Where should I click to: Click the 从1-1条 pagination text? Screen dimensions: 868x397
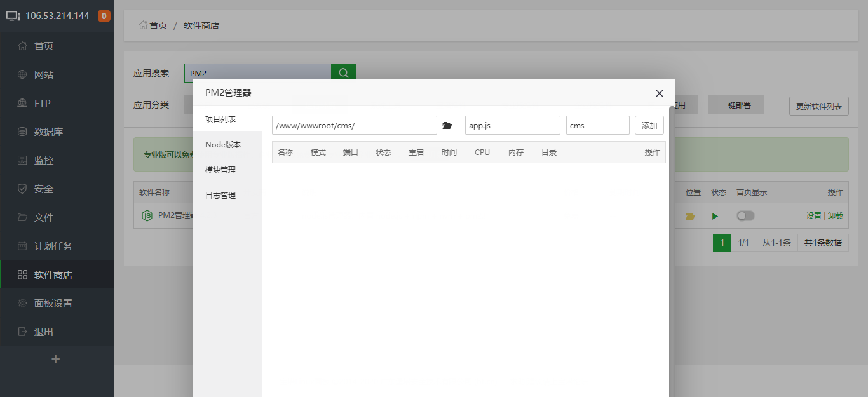[776, 243]
